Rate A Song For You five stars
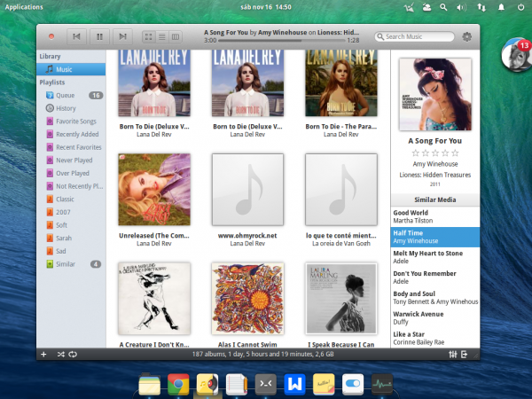Image resolution: width=532 pixels, height=399 pixels. pyautogui.click(x=456, y=153)
